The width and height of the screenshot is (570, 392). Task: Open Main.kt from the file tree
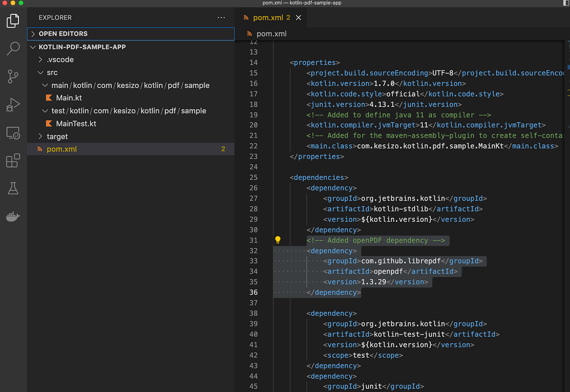(69, 98)
